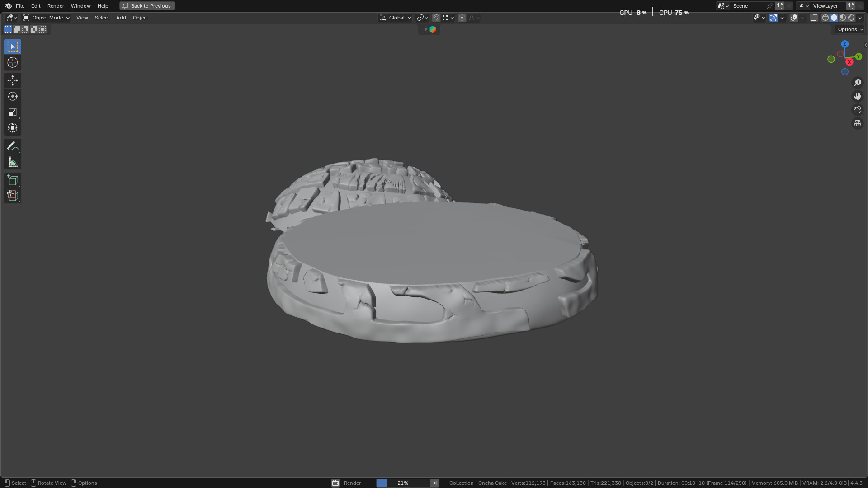Click the pan view hand icon

coord(858,96)
